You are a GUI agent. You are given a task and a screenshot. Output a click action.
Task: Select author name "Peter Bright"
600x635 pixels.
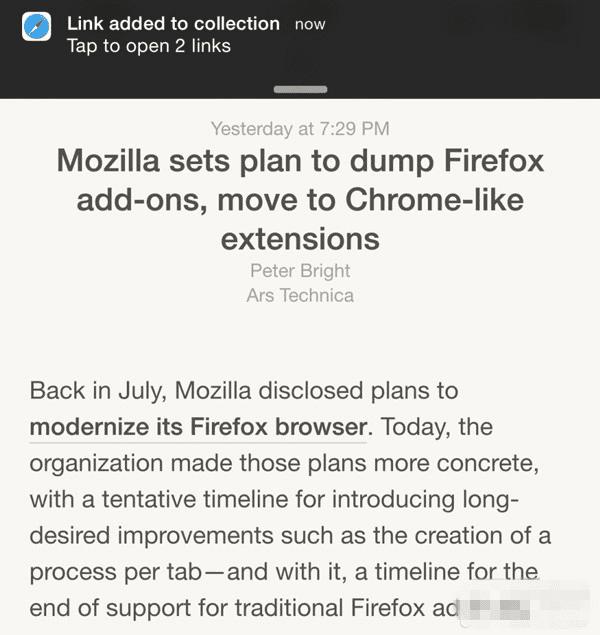(x=300, y=270)
